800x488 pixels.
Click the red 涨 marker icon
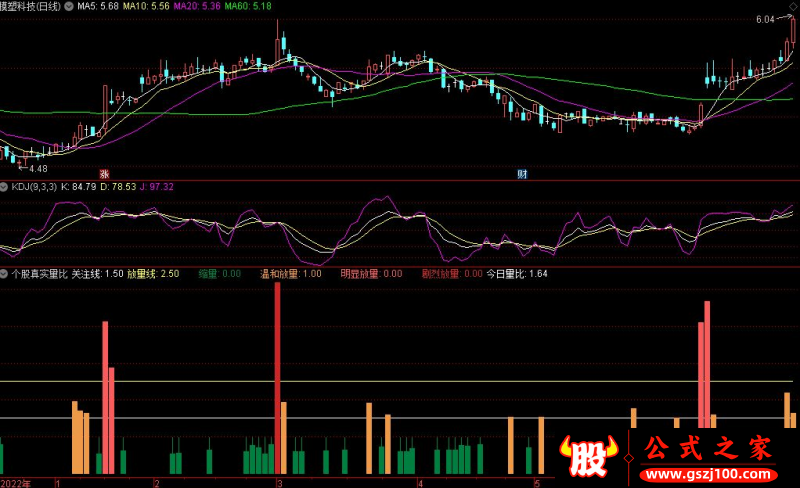[104, 174]
